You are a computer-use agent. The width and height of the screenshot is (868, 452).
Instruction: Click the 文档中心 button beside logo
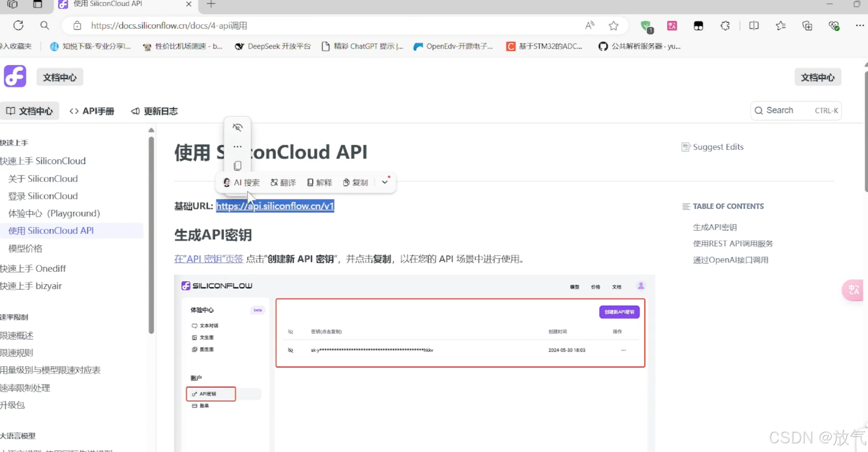tap(60, 77)
